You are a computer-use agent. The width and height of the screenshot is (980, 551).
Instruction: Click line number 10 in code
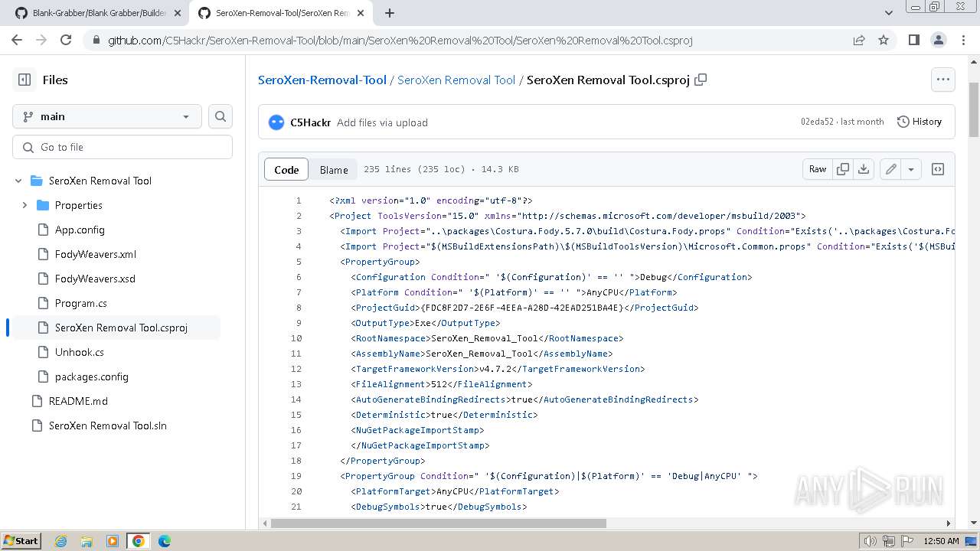point(296,338)
